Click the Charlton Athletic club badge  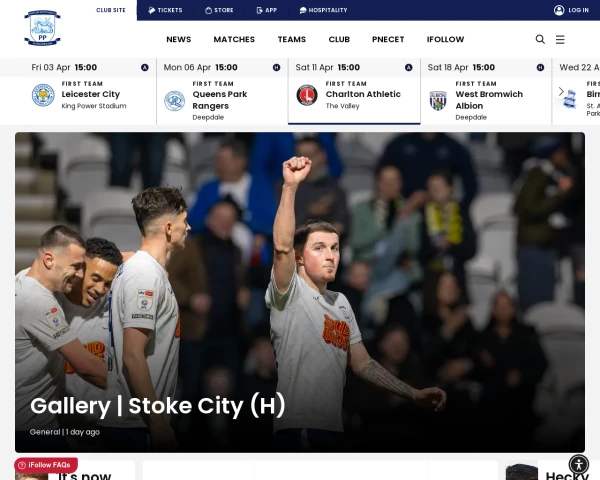[x=307, y=95]
